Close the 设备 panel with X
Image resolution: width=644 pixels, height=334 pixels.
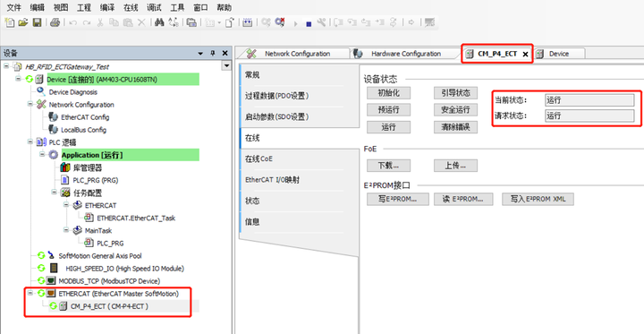pyautogui.click(x=225, y=53)
